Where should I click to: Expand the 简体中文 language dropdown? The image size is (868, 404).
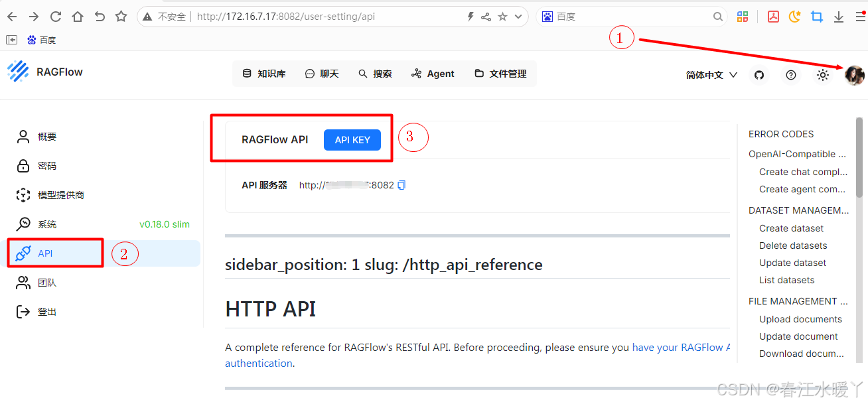click(x=711, y=75)
